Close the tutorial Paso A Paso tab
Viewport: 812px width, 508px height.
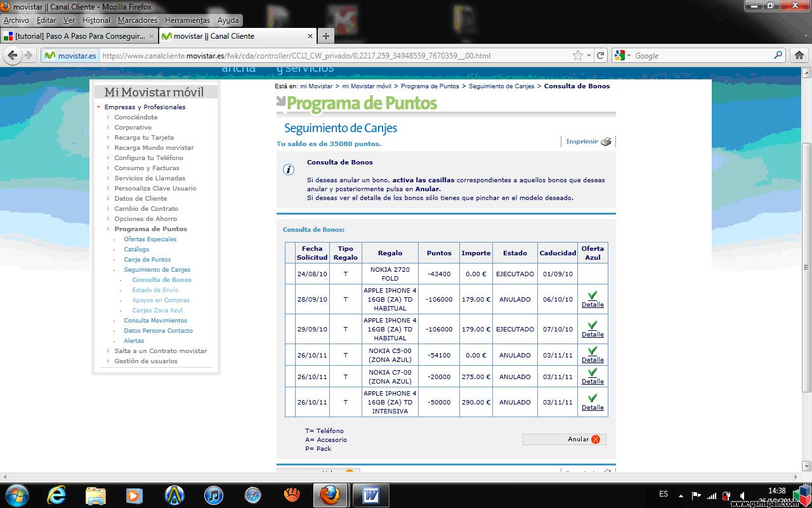click(152, 36)
